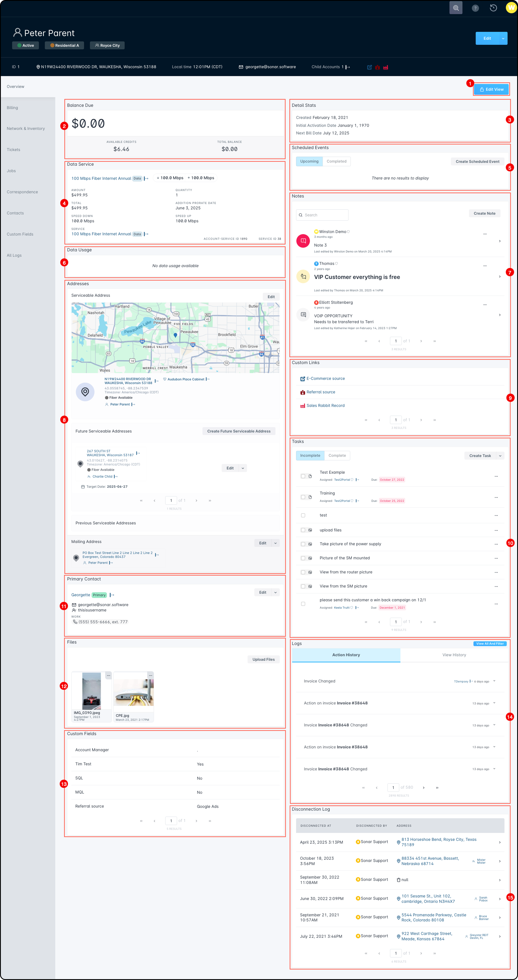The width and height of the screenshot is (518, 980).
Task: Open the Network & Inventory sidebar tab
Action: point(28,128)
